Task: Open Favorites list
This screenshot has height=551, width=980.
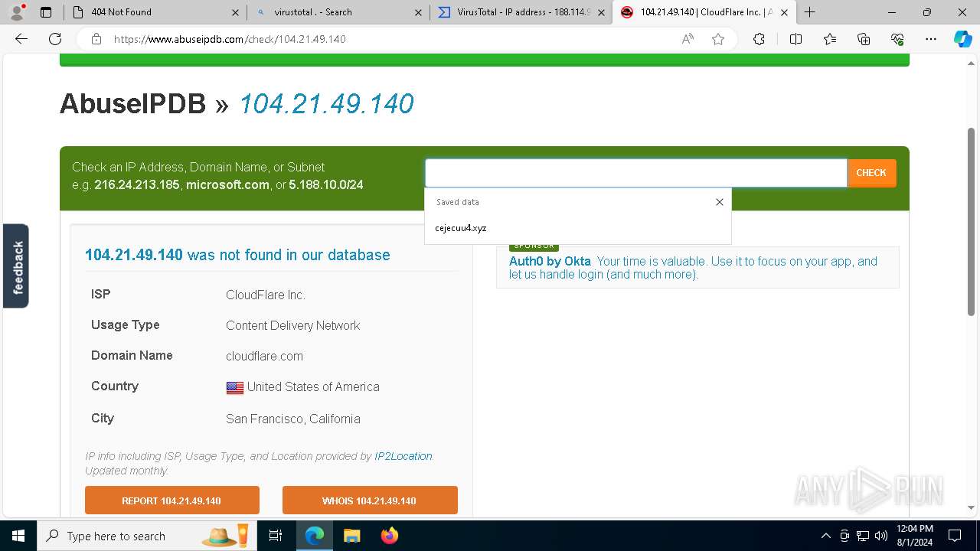Action: 830,39
